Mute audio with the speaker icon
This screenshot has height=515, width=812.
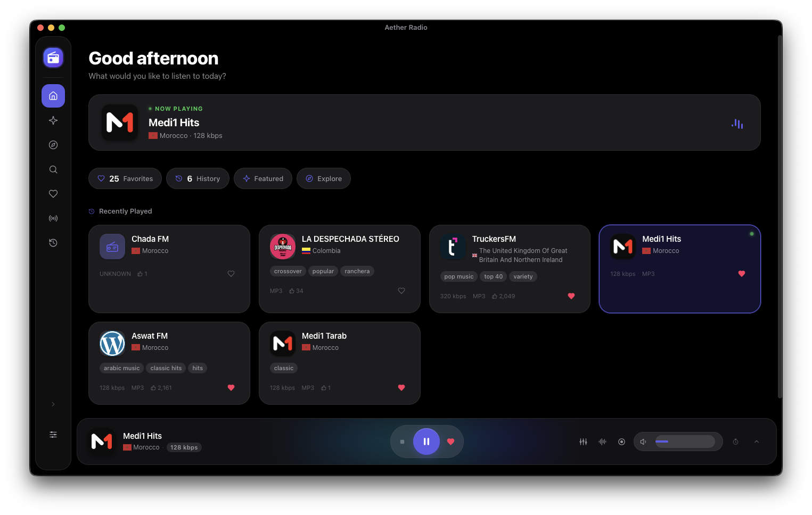pos(643,442)
